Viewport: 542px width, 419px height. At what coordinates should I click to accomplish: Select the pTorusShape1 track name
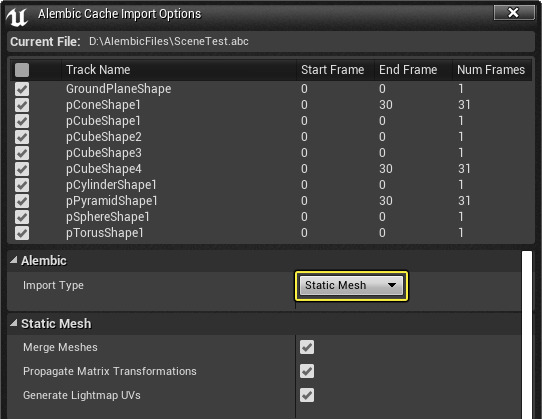pos(105,233)
